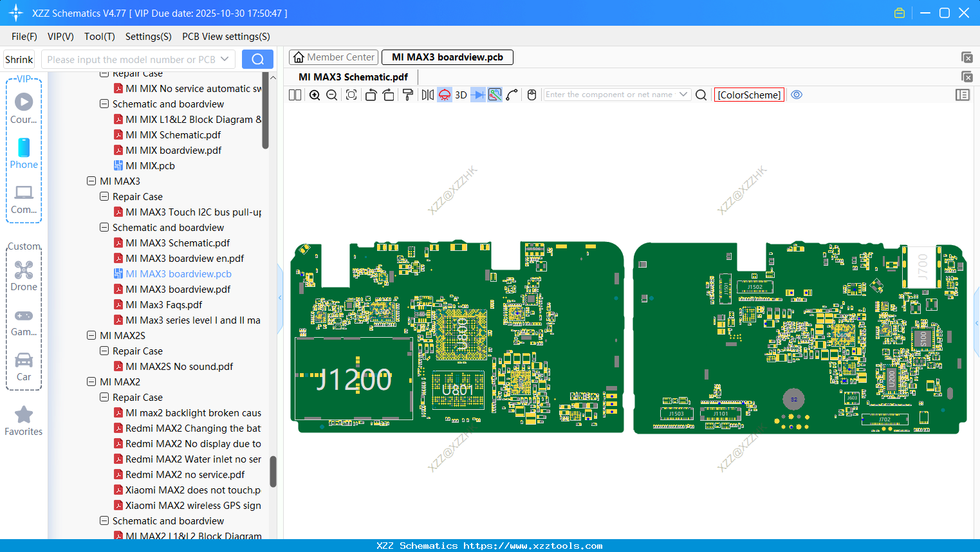Open the PCB View settings(S) menu

point(226,37)
